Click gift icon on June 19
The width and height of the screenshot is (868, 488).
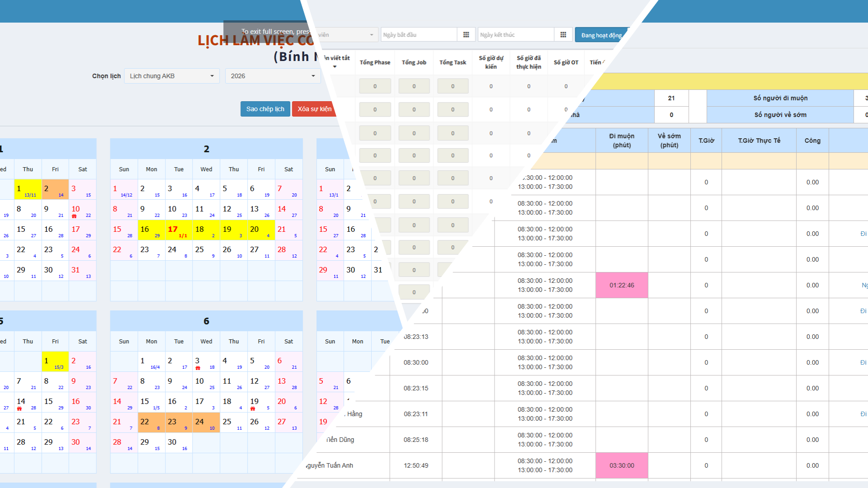[253, 409]
